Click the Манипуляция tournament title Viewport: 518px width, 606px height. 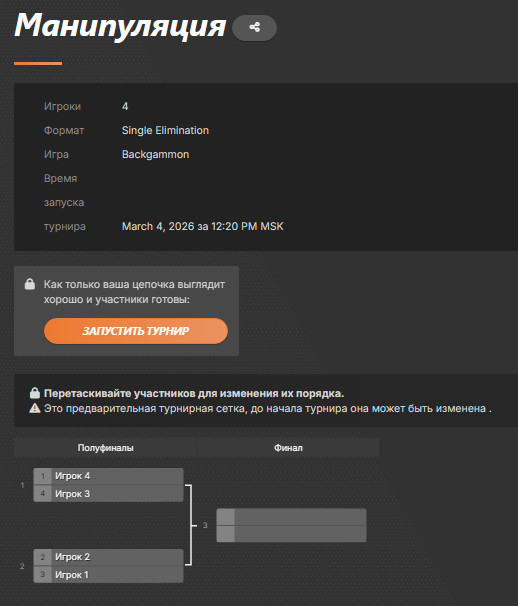tap(120, 26)
